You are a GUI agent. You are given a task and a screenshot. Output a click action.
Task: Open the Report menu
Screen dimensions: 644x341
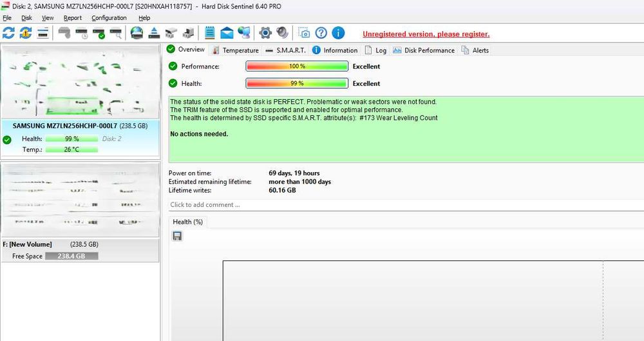(x=73, y=17)
